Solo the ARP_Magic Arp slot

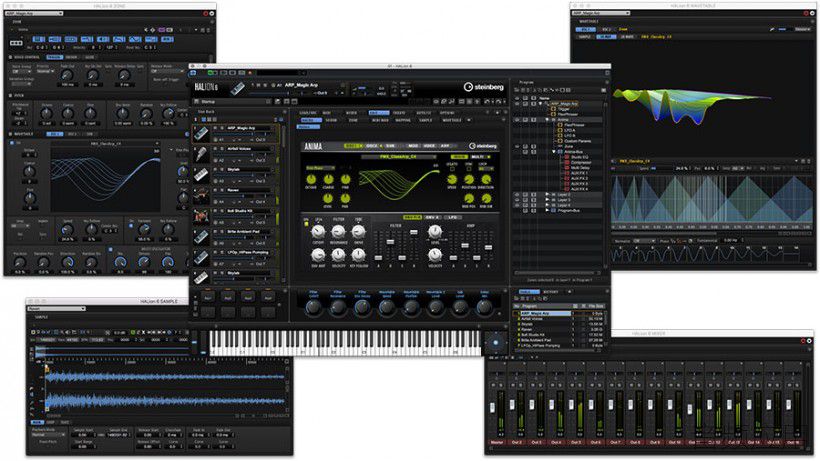coord(222,128)
